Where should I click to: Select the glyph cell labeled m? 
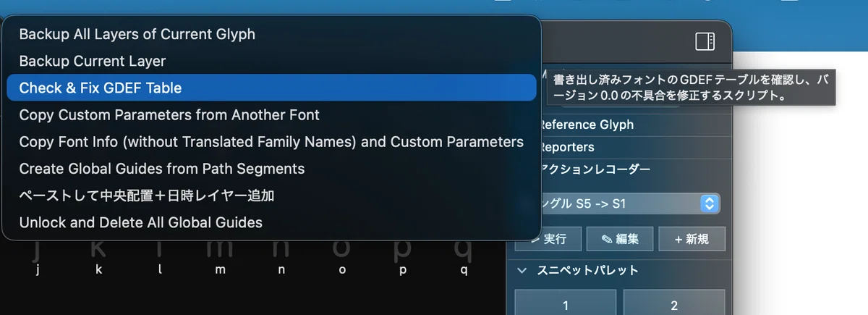221,257
